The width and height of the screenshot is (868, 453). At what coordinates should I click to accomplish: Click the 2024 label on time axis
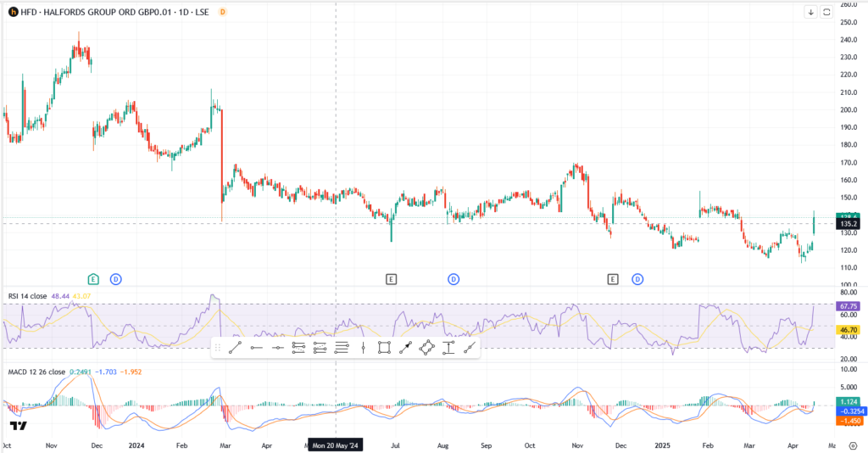tap(136, 445)
